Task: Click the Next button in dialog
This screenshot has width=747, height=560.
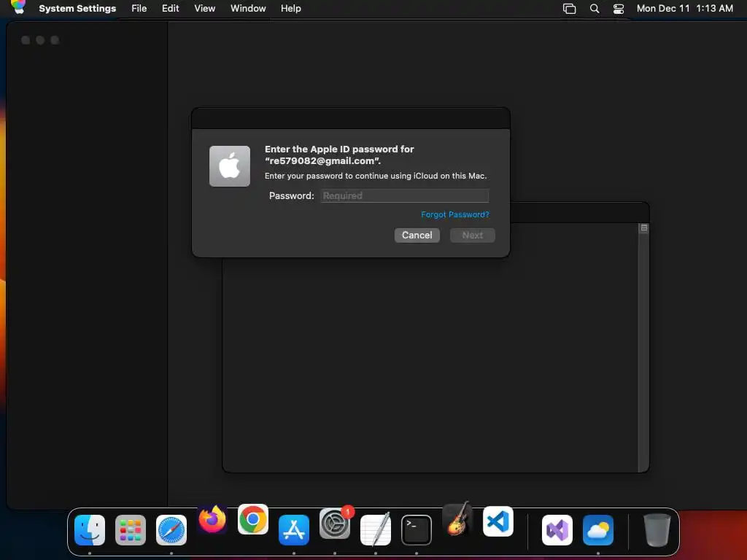Action: click(473, 236)
